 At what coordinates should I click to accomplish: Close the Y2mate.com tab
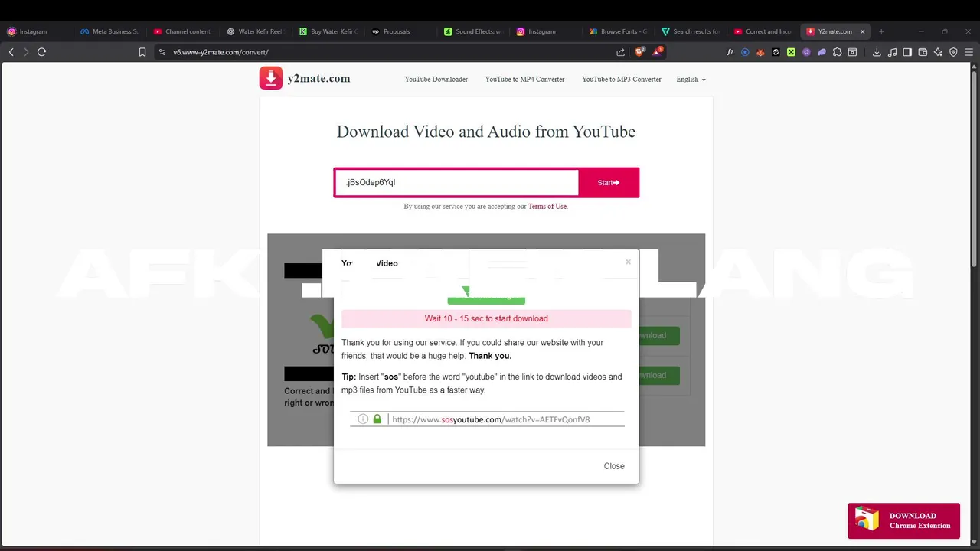click(x=862, y=31)
